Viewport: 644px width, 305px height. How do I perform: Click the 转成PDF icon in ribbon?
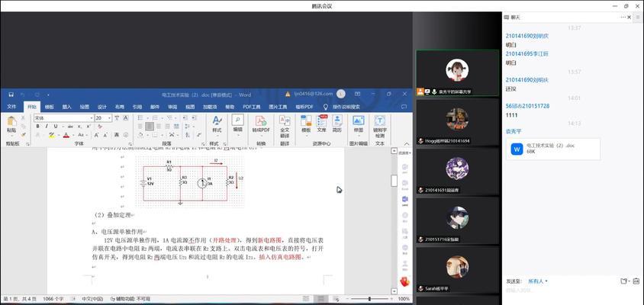point(261,123)
